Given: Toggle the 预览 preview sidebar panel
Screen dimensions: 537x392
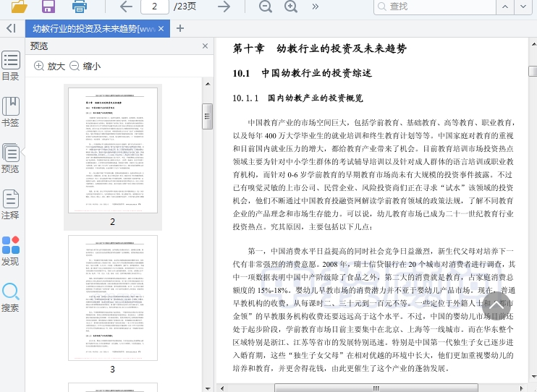Looking at the screenshot, I should [10, 158].
